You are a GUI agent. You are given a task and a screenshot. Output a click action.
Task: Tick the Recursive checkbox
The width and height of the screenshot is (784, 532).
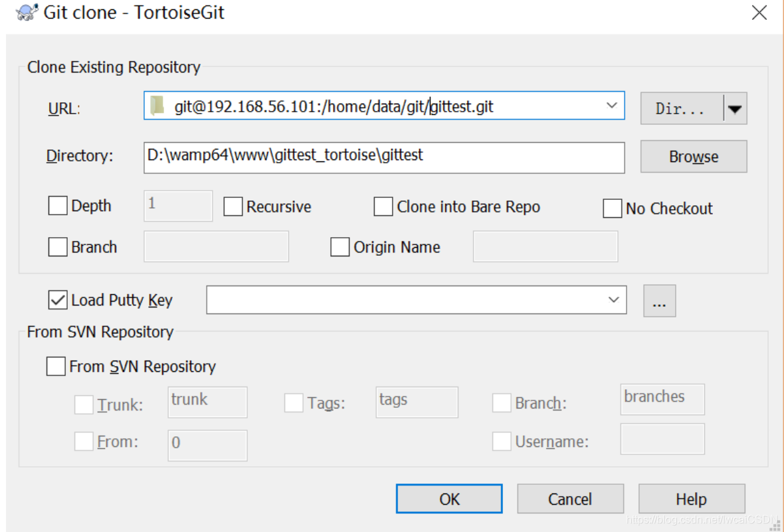[x=233, y=207]
